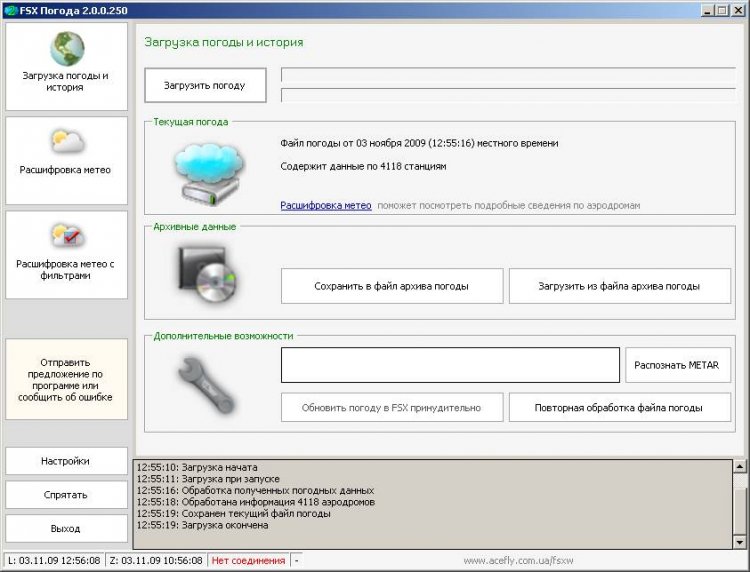Click the www.acefly.com.ua/fsxw website link
The height and width of the screenshot is (572, 750).
(x=518, y=561)
